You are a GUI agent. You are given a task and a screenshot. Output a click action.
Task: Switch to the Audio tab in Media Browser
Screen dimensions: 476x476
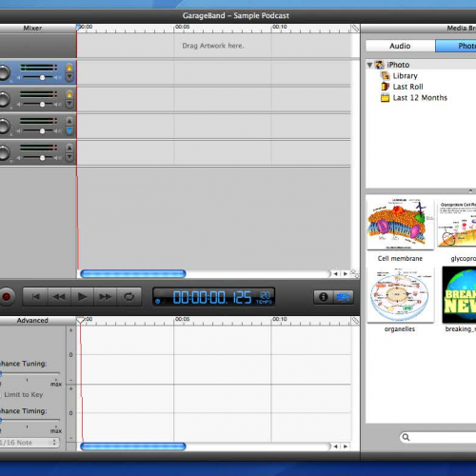tap(400, 46)
